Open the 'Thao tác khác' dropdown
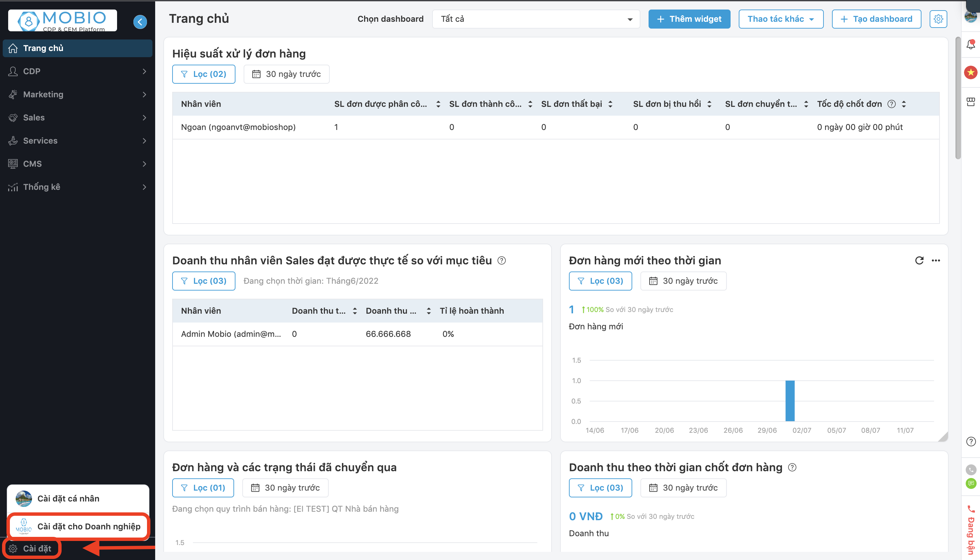This screenshot has height=560, width=980. point(781,19)
